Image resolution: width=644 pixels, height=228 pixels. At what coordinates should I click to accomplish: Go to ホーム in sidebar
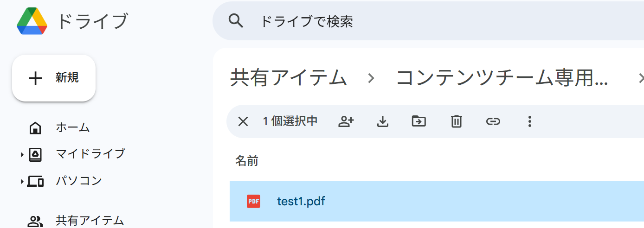(72, 127)
